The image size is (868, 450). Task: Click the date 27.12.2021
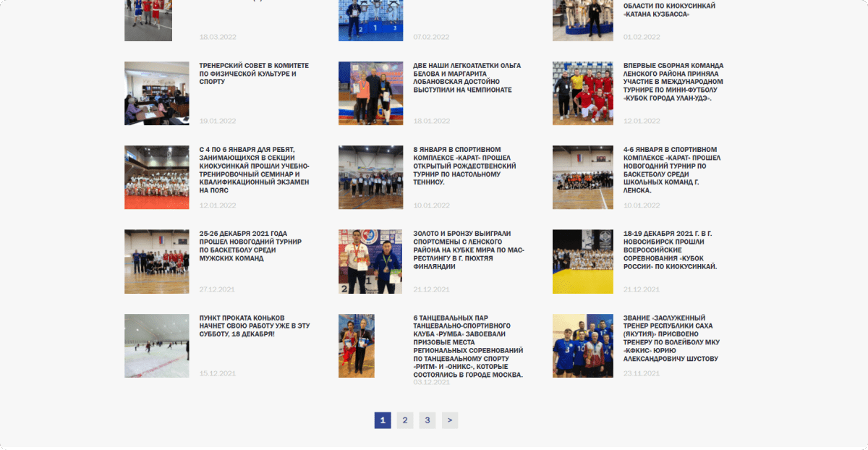point(217,289)
